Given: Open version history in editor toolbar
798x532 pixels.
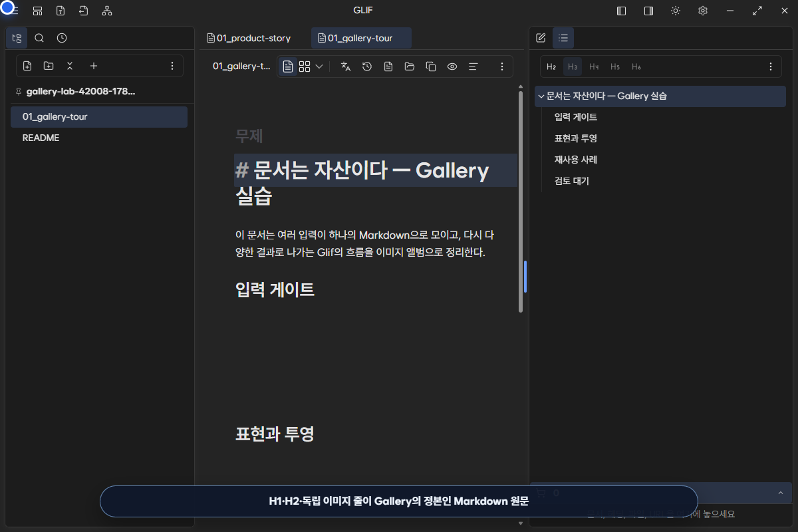Looking at the screenshot, I should pos(367,66).
